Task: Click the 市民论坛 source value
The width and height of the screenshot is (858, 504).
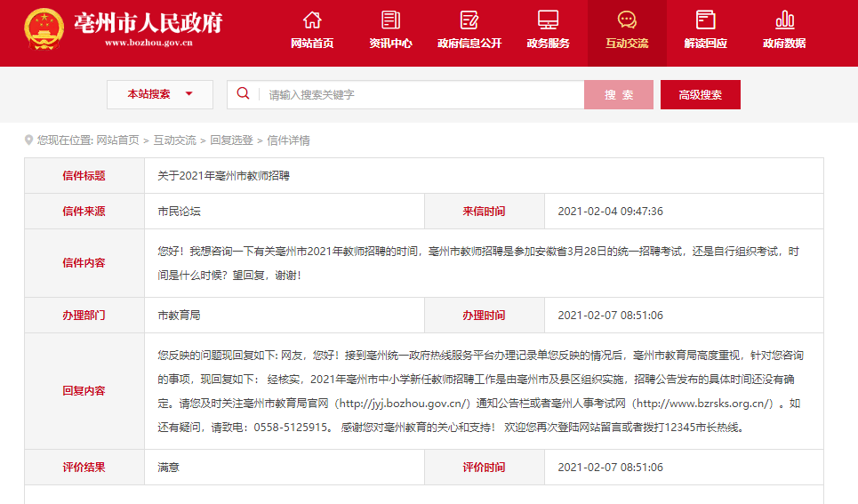Action: click(179, 212)
